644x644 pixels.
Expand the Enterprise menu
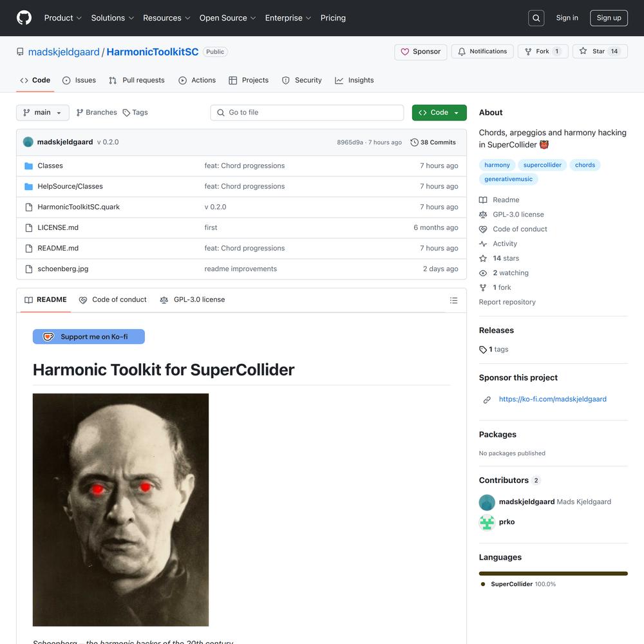coord(288,18)
